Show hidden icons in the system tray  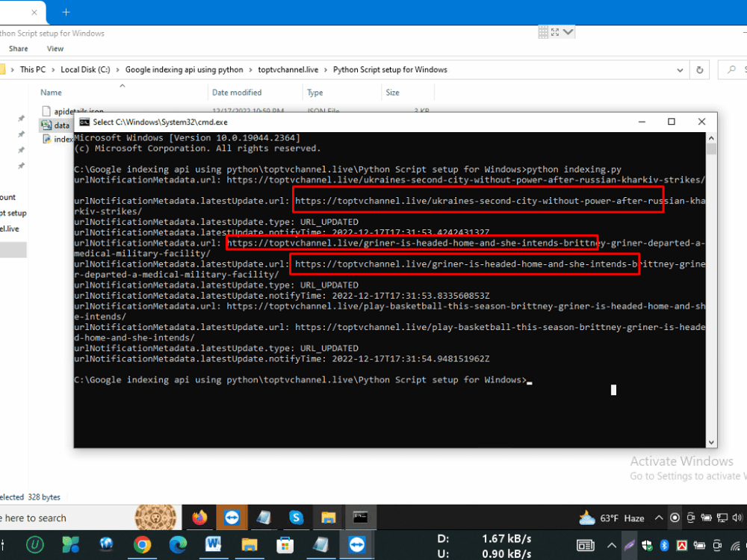click(658, 517)
